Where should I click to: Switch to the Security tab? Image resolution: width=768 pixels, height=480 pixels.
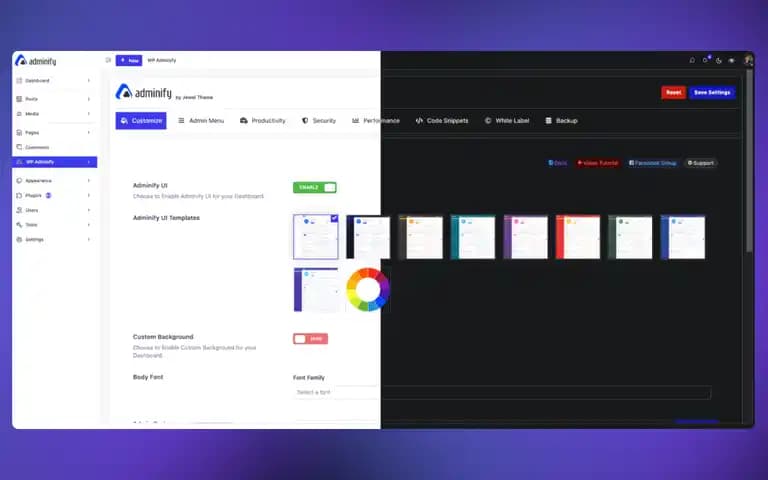click(x=319, y=120)
